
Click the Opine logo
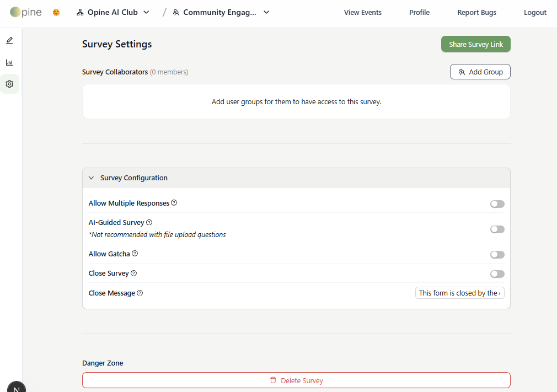coord(25,12)
